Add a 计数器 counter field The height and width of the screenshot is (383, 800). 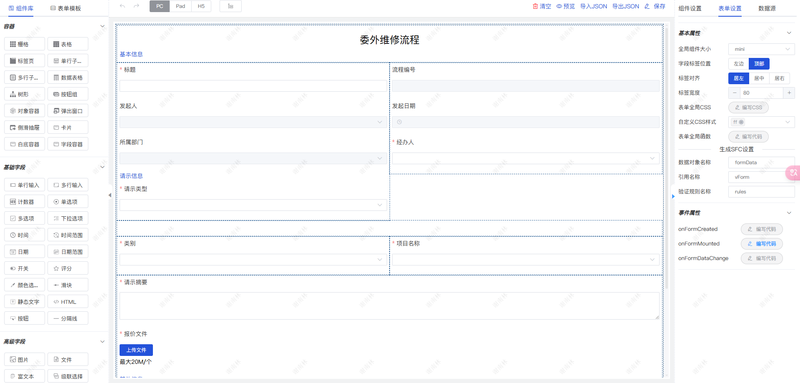24,201
